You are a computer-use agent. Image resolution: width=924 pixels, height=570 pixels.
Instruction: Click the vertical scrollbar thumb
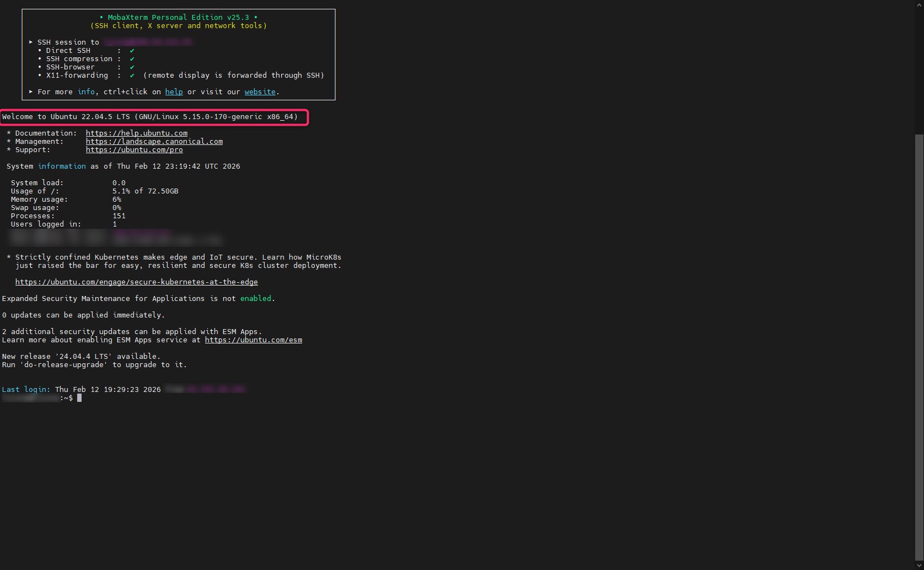click(919, 347)
